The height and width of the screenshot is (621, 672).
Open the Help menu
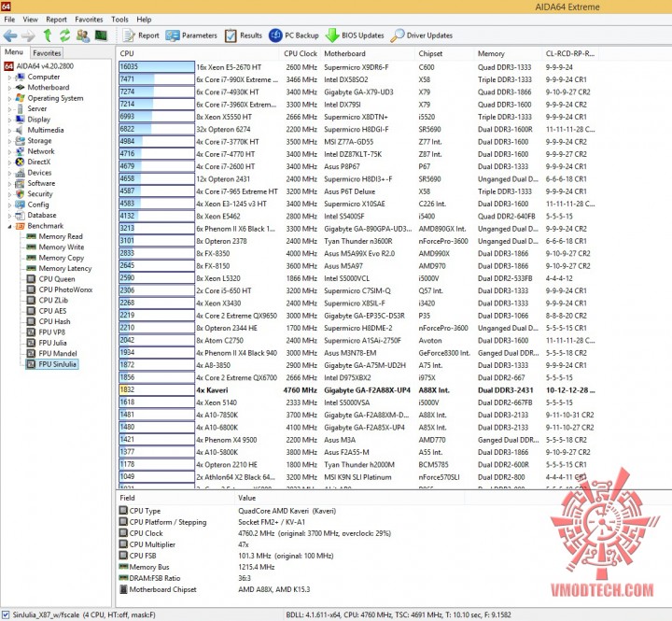click(x=144, y=20)
